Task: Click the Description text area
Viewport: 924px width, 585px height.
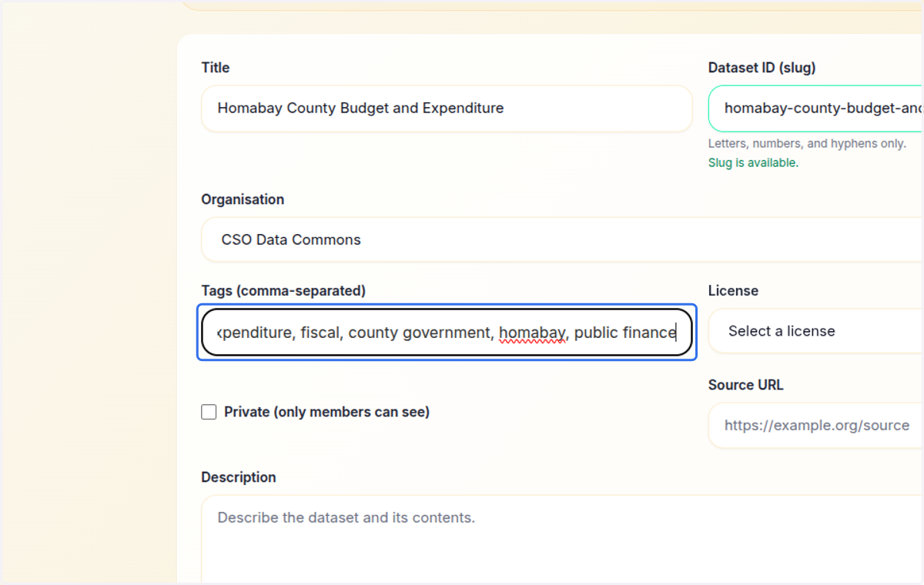Action: 563,539
